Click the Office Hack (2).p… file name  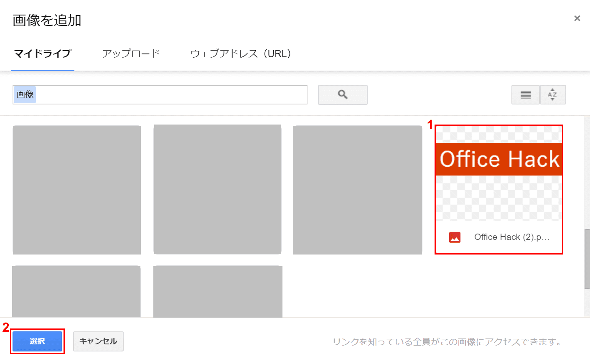(512, 237)
